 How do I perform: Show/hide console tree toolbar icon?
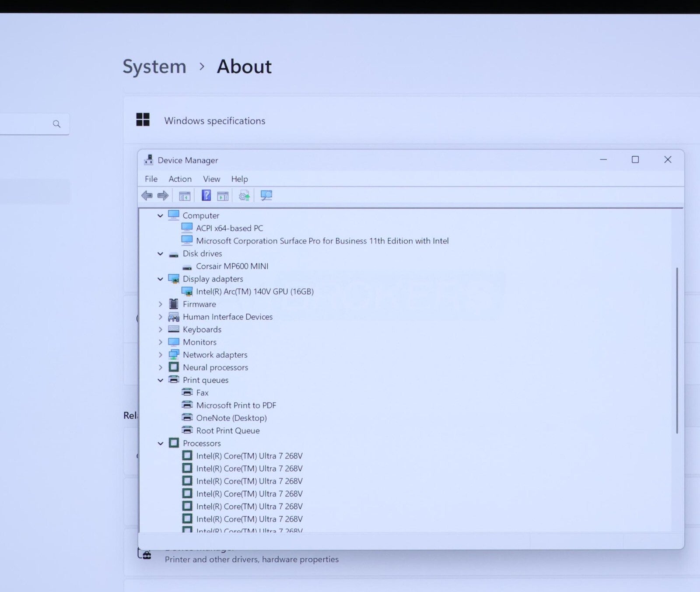[x=185, y=196]
